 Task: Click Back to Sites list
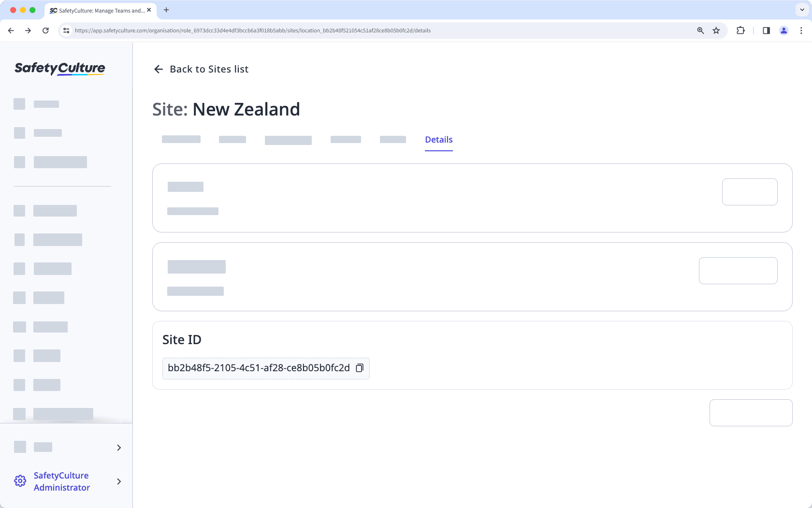pos(209,69)
